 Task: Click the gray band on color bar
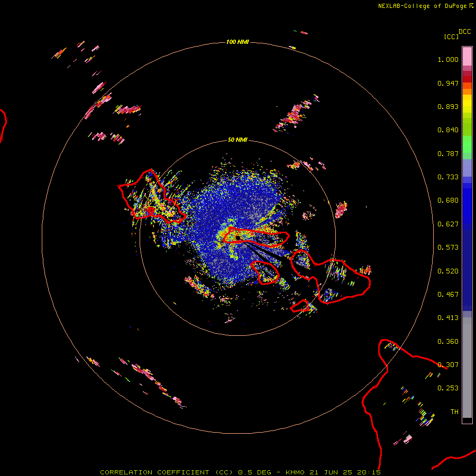[x=467, y=368]
